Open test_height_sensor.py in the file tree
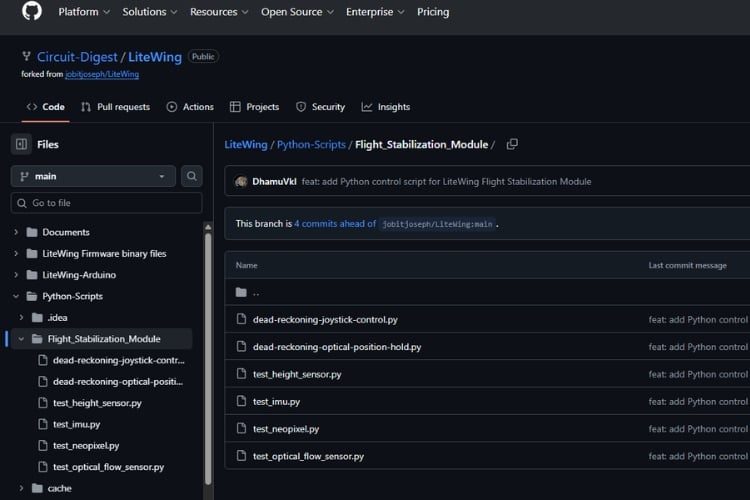Image resolution: width=750 pixels, height=500 pixels. pyautogui.click(x=97, y=403)
